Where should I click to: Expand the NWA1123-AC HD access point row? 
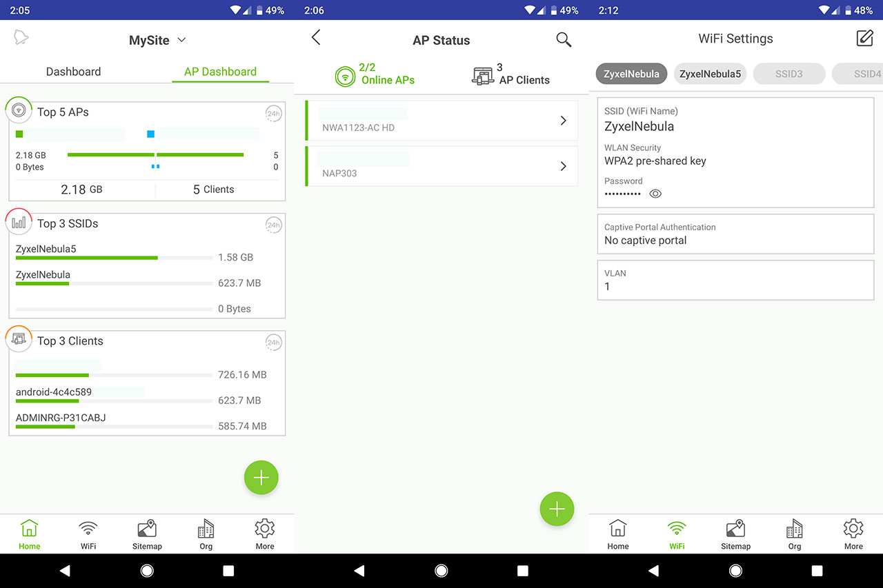pyautogui.click(x=441, y=121)
